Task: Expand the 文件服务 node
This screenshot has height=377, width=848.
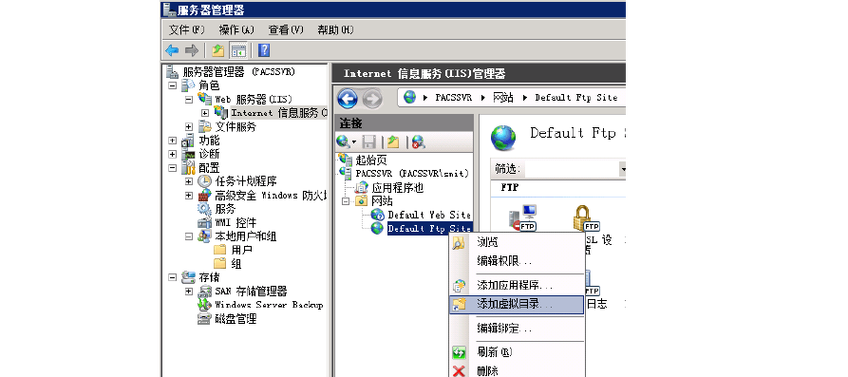Action: (x=189, y=127)
